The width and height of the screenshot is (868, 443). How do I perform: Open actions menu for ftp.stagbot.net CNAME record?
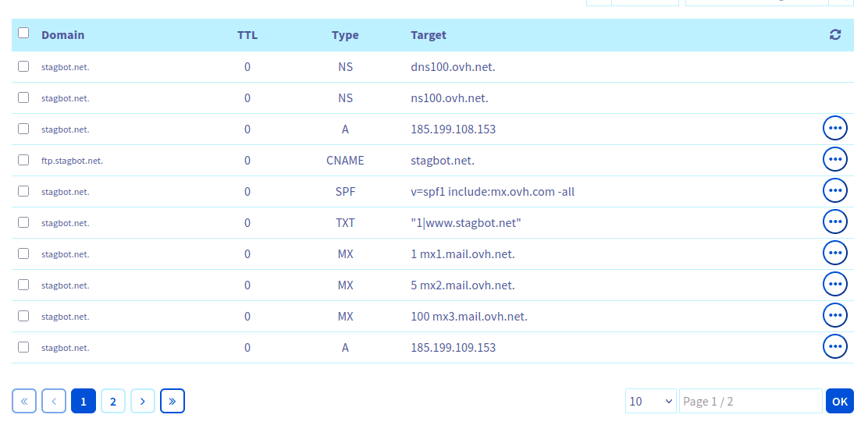tap(834, 159)
